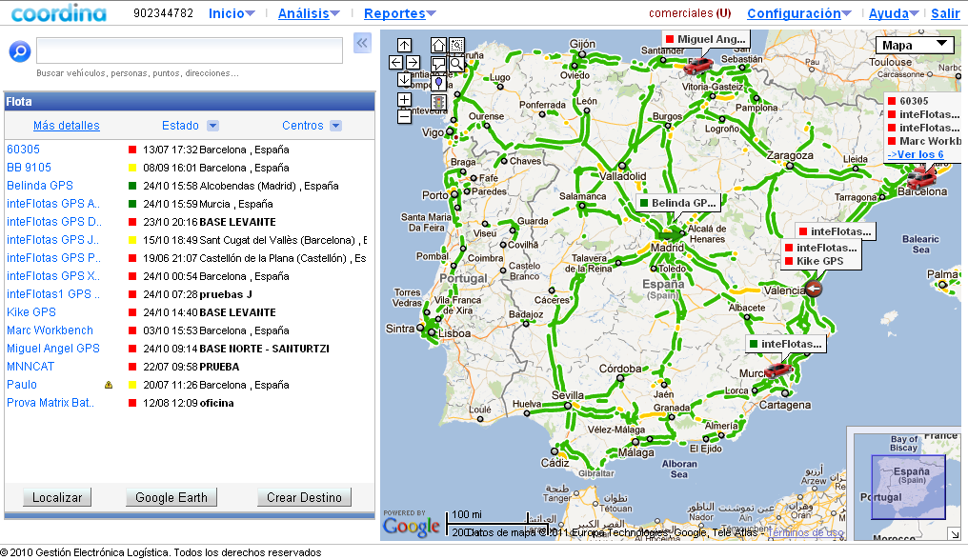Viewport: 968px width, 560px height.
Task: Select vehicle BB 9105
Action: coord(29,168)
